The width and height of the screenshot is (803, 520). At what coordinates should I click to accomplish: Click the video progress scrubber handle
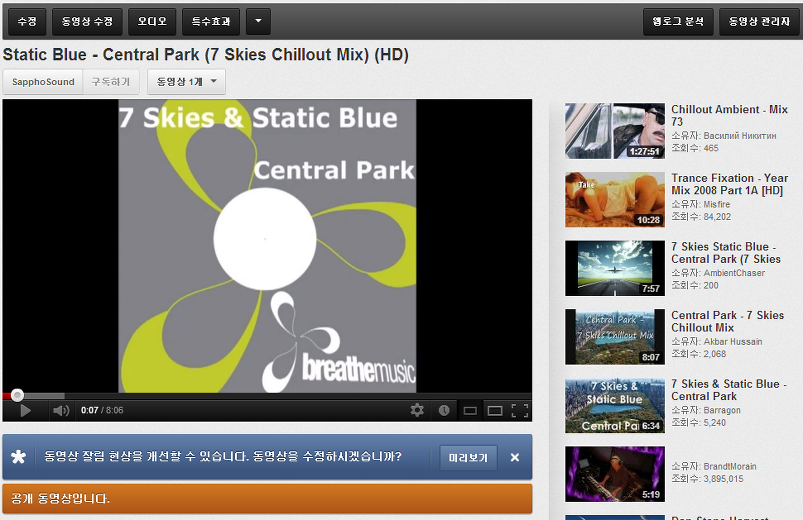(17, 395)
